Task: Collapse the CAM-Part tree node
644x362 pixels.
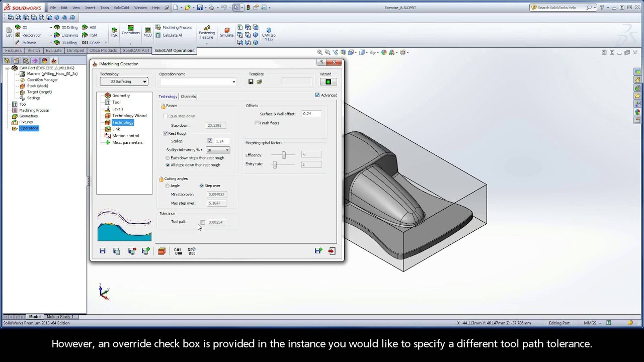Action: tap(7, 68)
